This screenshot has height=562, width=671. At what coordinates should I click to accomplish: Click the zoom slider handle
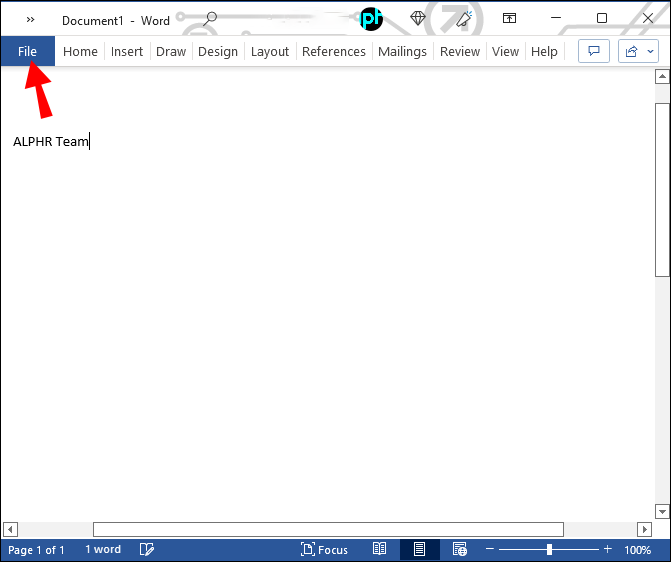549,549
